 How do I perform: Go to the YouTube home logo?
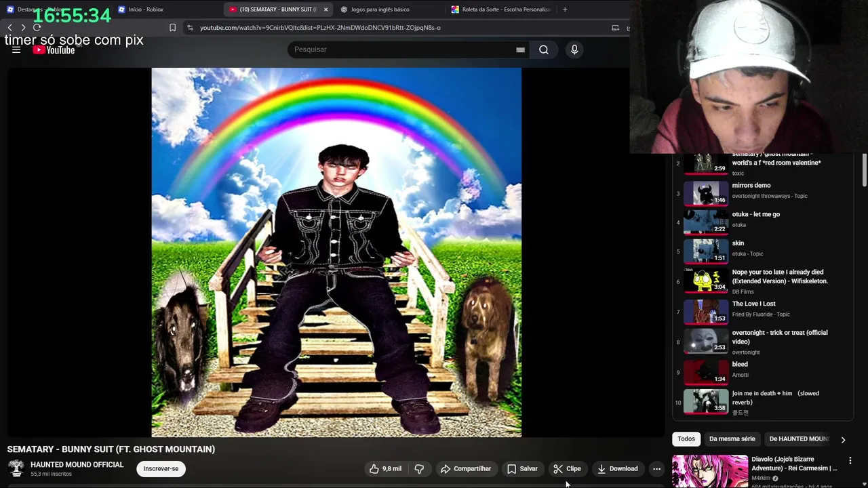54,49
